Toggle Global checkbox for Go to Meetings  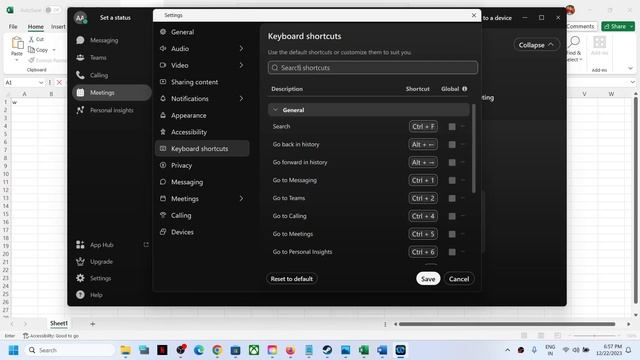tap(452, 234)
